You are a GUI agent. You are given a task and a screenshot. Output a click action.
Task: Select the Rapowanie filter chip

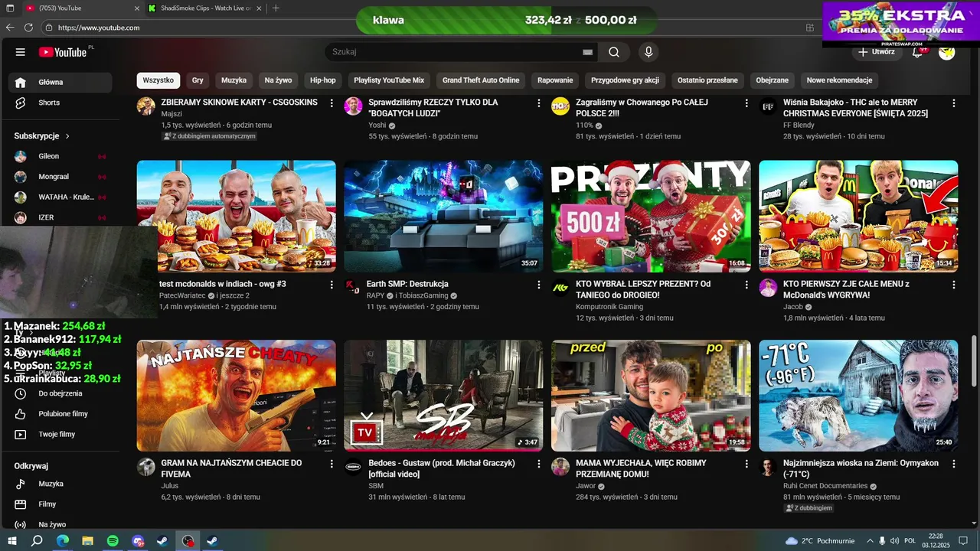point(555,80)
